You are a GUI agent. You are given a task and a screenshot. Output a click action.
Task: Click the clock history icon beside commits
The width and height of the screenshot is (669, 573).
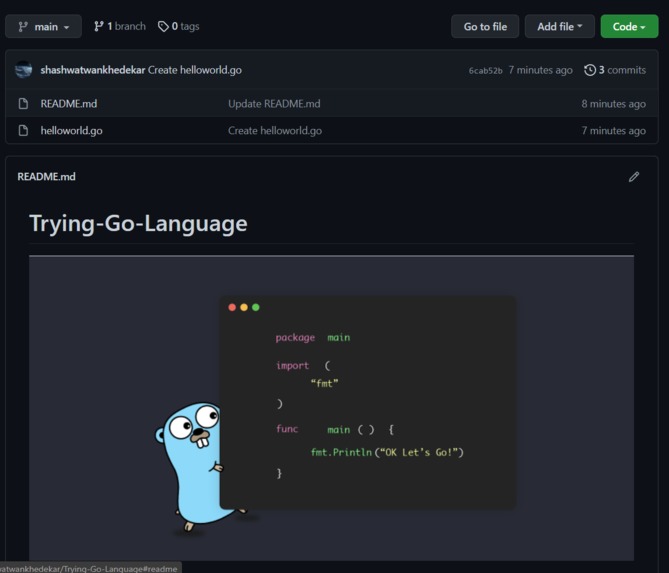pos(590,70)
